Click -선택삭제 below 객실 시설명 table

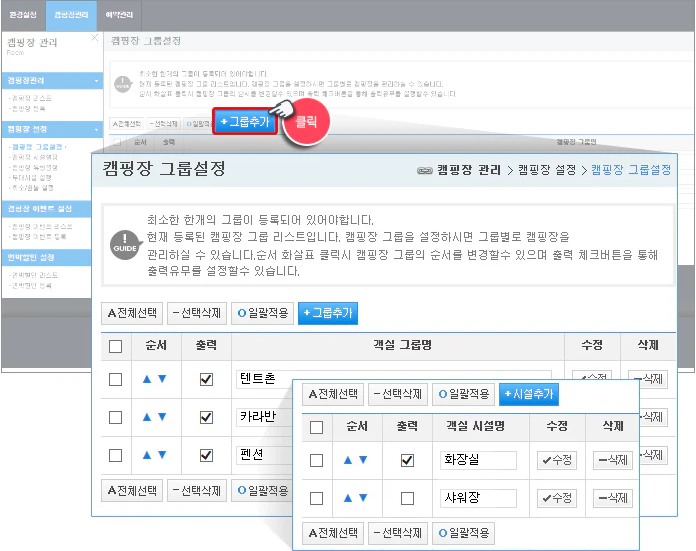tap(398, 533)
